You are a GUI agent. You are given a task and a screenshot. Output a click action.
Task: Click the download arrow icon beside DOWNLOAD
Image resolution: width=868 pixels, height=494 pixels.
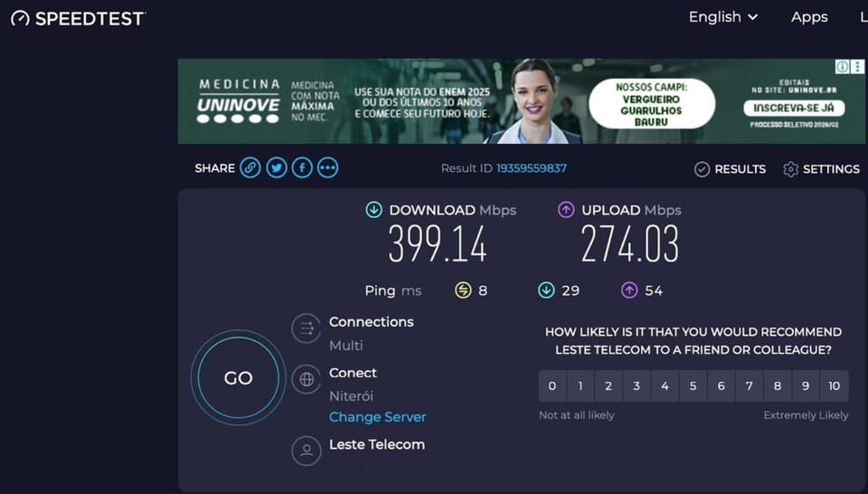373,210
